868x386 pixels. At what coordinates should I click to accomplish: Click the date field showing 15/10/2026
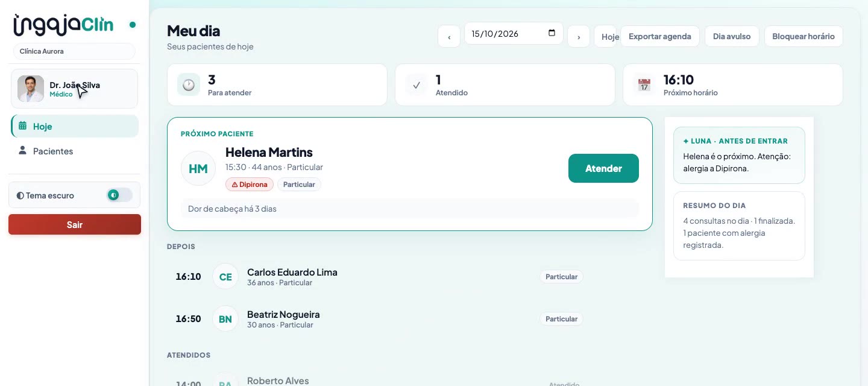tap(514, 34)
